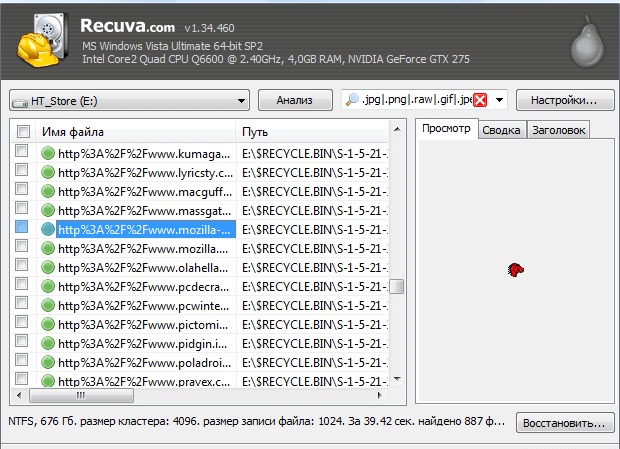This screenshot has width=620, height=449.
Task: Check the kumaga file checkbox
Action: pos(21,151)
